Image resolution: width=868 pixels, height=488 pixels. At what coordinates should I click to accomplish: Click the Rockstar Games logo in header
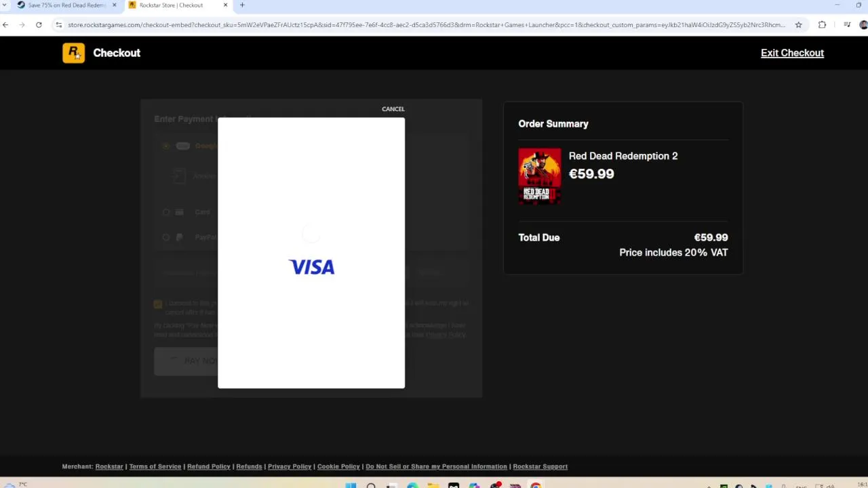point(73,53)
